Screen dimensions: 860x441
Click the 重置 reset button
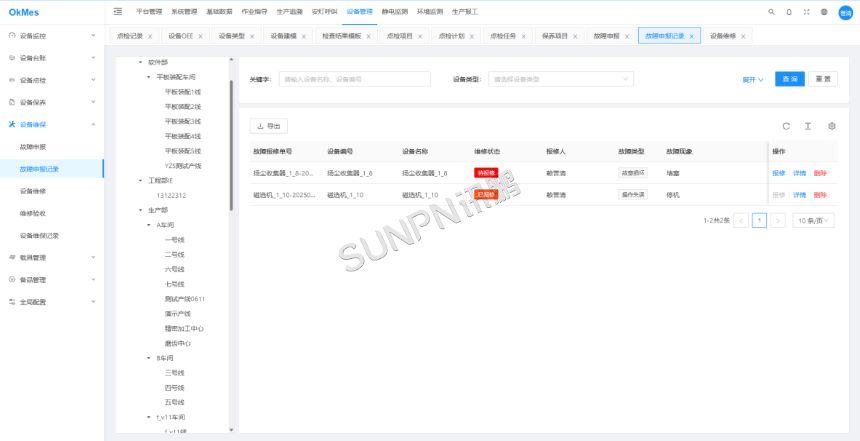[x=823, y=79]
